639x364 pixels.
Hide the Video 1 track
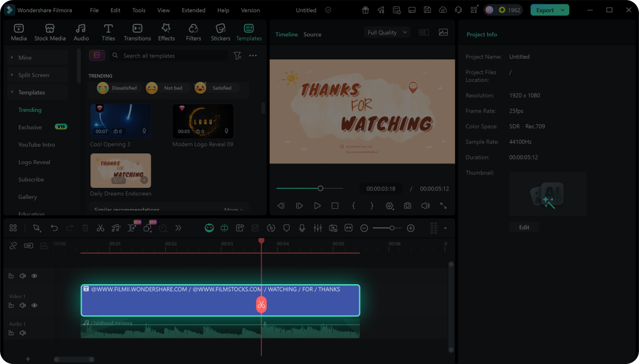(34, 305)
